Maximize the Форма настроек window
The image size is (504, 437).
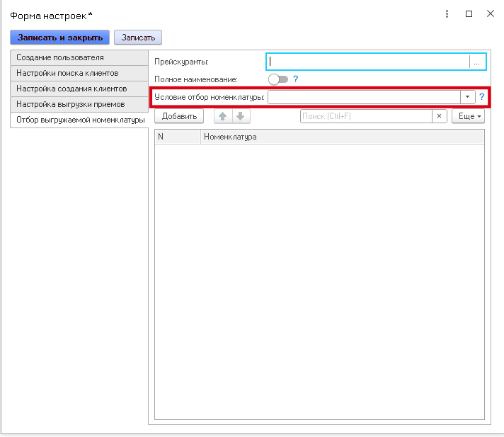pos(469,13)
